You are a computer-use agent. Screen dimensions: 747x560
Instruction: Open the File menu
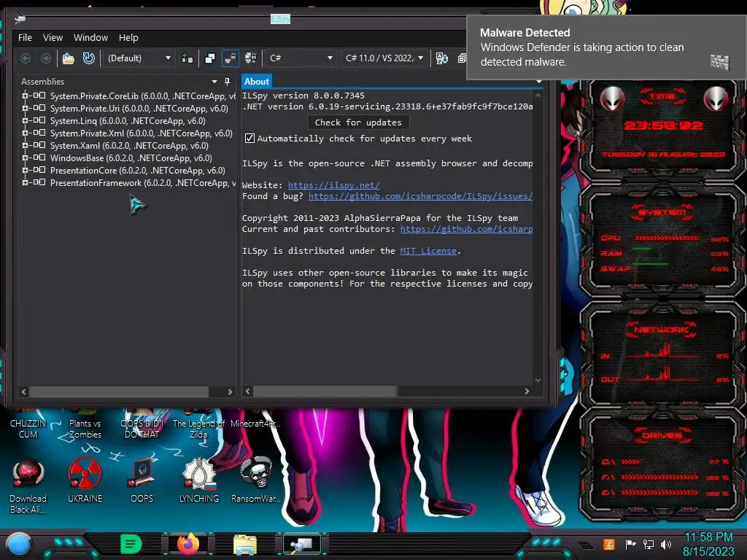point(25,38)
